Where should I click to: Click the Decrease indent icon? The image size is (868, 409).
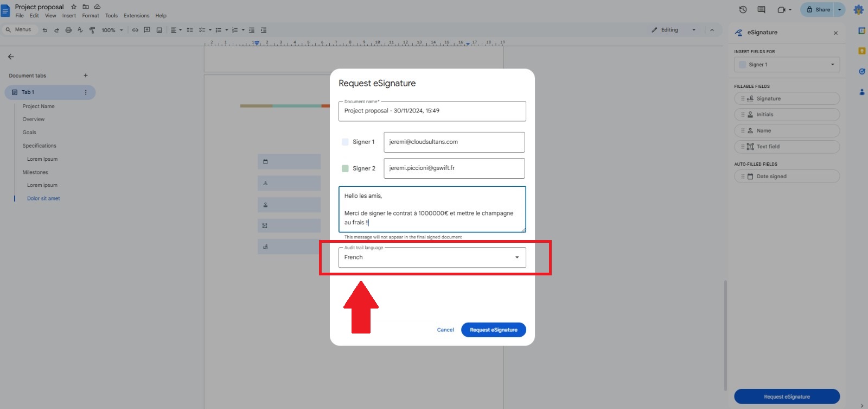pos(252,30)
